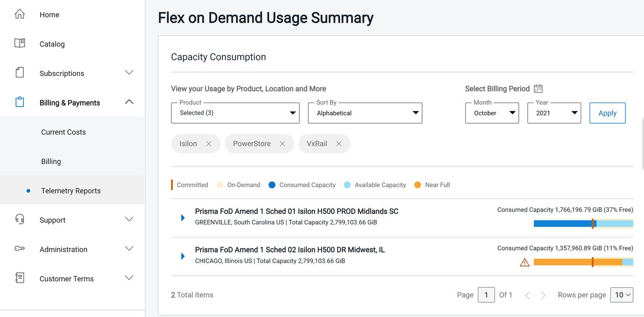
Task: Remove the PowerStore filter chip
Action: pos(283,144)
